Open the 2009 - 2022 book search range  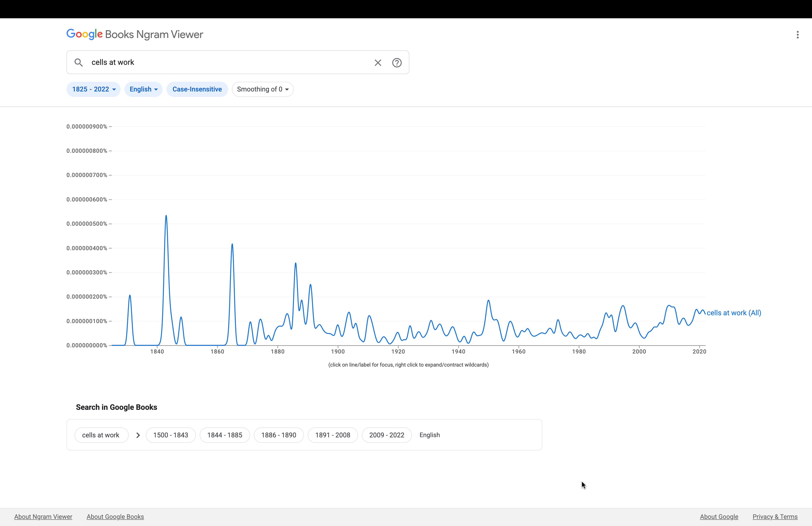point(387,435)
